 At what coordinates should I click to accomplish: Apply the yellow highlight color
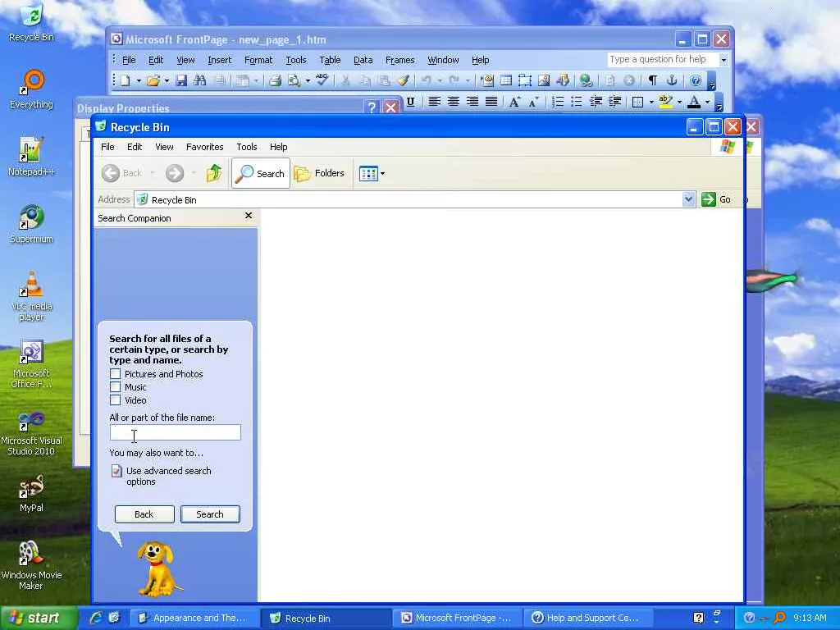(665, 102)
